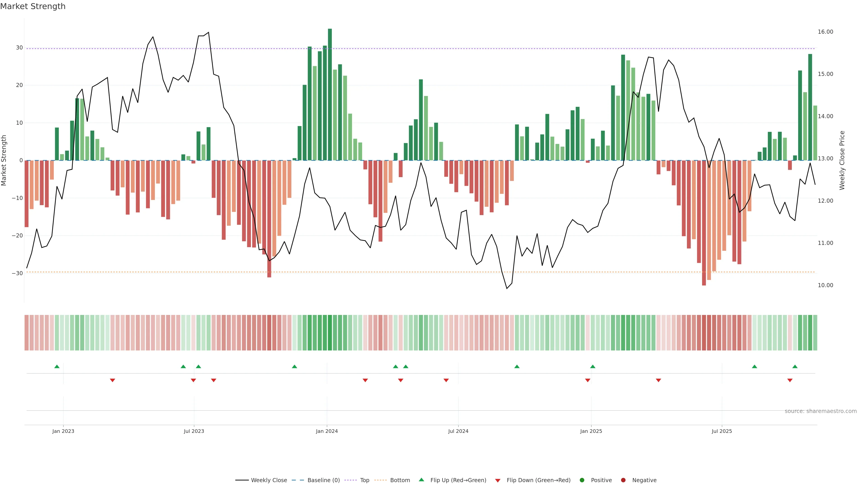
Task: Click the Market Strength chart title
Action: [33, 6]
